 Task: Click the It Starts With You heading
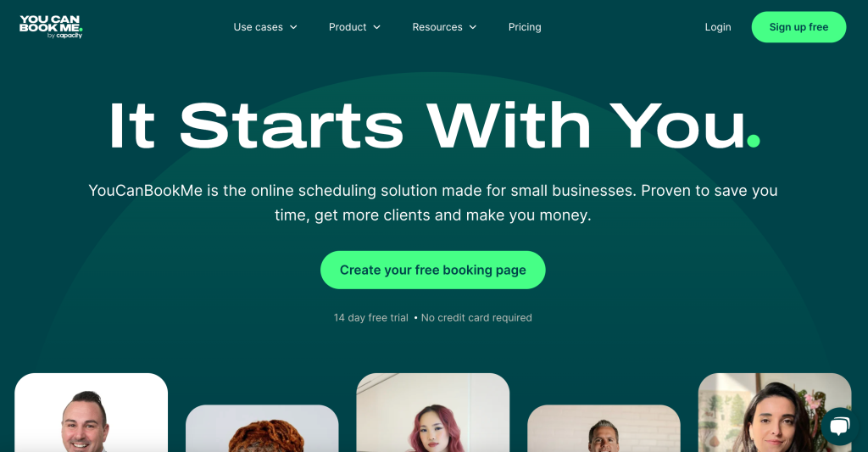click(x=434, y=126)
